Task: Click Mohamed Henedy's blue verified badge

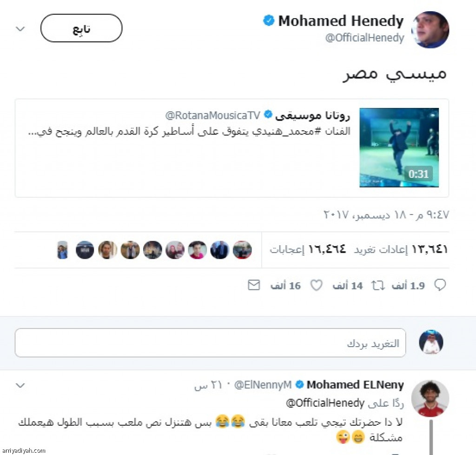Action: point(269,20)
